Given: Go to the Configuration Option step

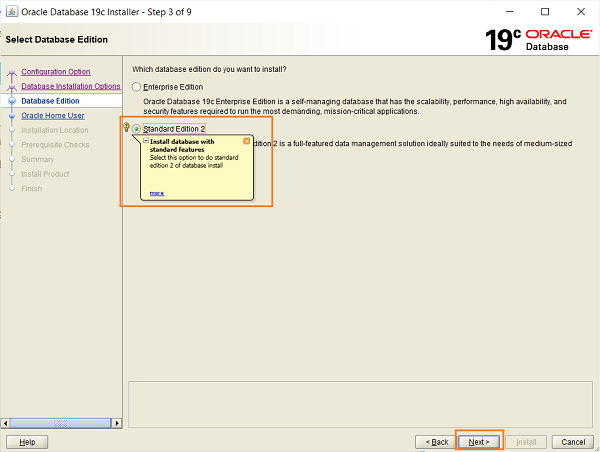Looking at the screenshot, I should click(56, 72).
